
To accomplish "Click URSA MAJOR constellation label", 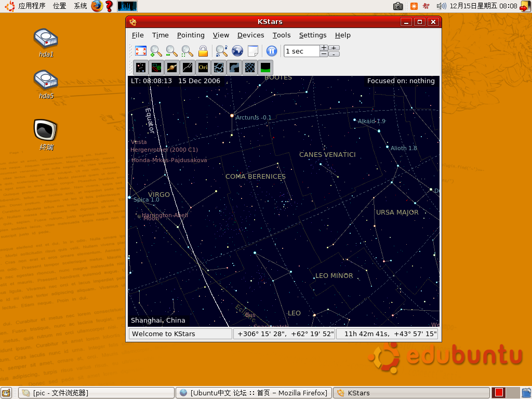I will pos(397,212).
